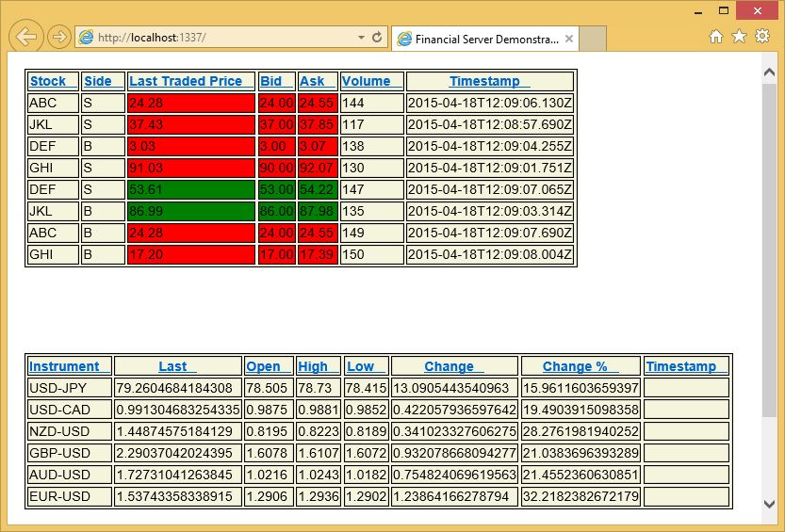
Task: Click the GBP-USD instrument cell
Action: point(70,453)
